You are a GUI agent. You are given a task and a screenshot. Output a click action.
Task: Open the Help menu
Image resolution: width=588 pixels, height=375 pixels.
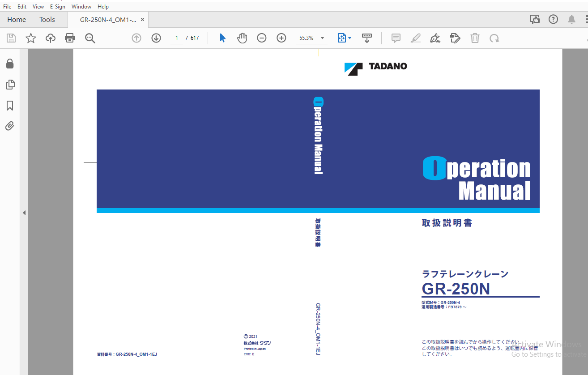coord(103,7)
